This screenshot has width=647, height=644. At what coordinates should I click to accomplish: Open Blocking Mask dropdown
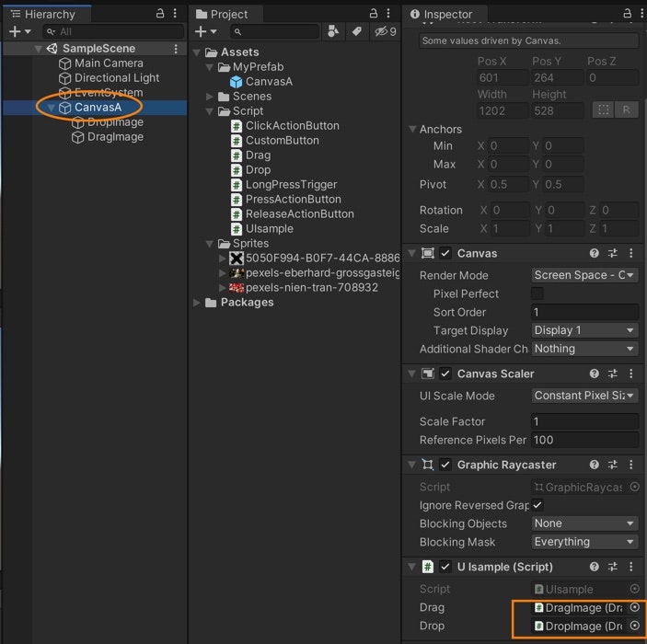(584, 542)
